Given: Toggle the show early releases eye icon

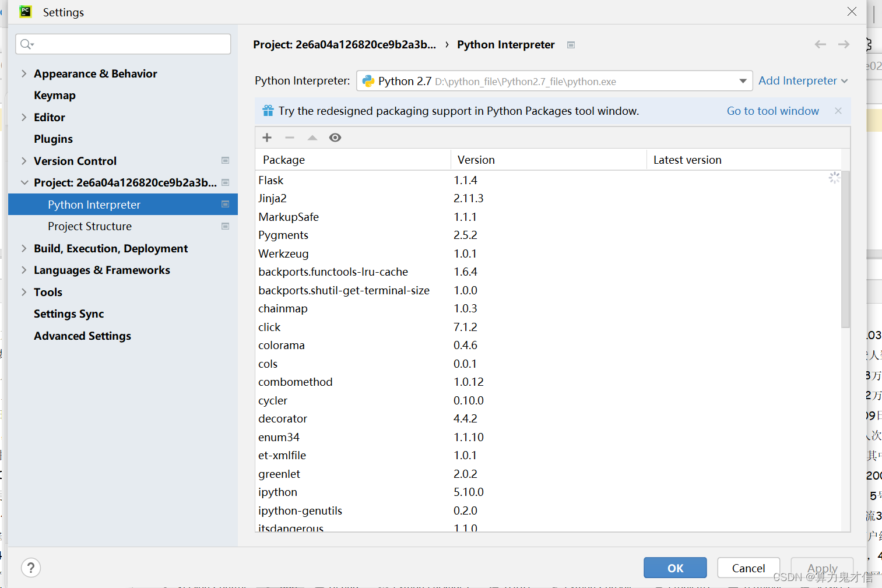Looking at the screenshot, I should 335,138.
